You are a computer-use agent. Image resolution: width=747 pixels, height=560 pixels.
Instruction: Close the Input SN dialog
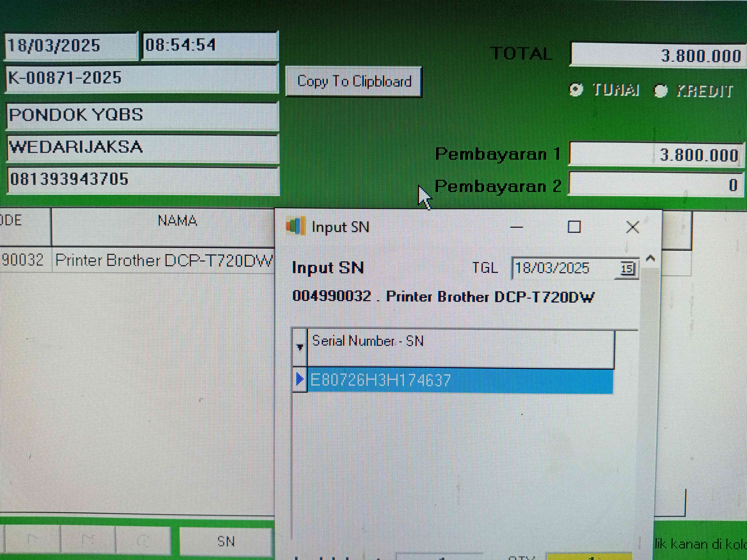[x=632, y=227]
